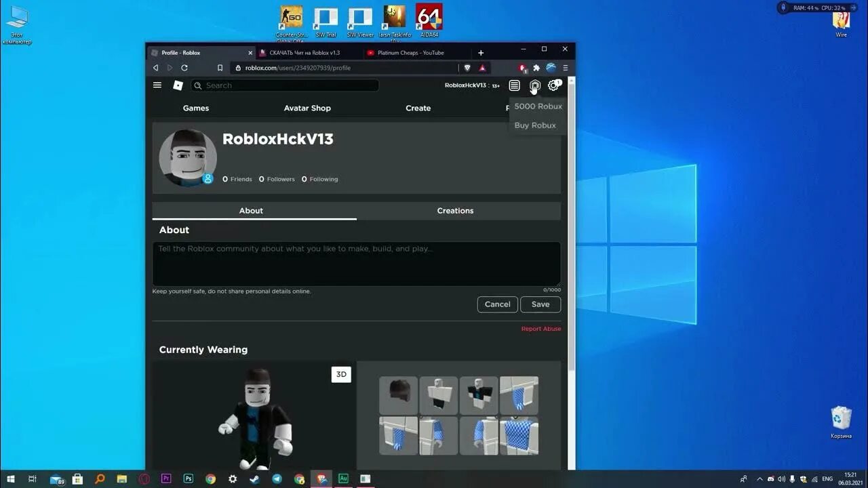Image resolution: width=868 pixels, height=488 pixels.
Task: Open the 0 Following link
Action: click(319, 179)
